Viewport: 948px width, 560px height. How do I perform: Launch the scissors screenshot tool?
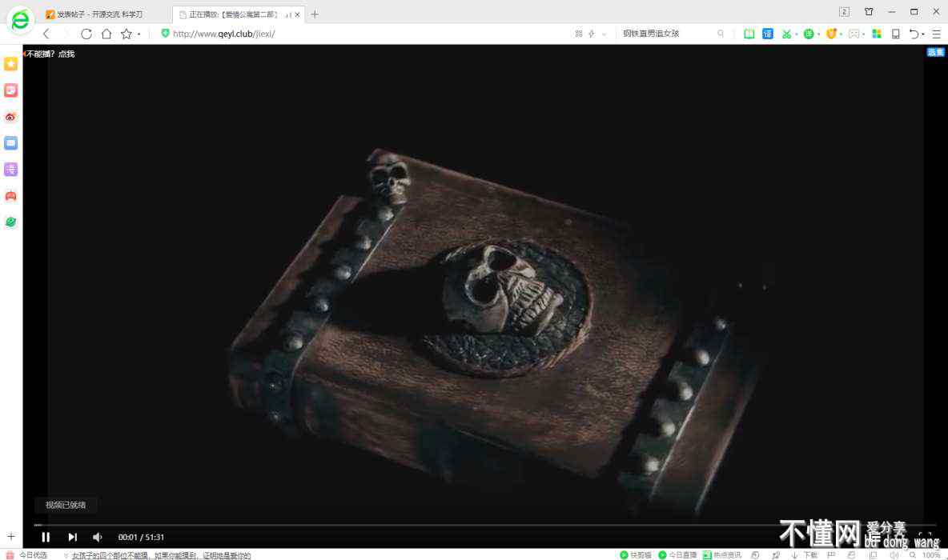[786, 34]
